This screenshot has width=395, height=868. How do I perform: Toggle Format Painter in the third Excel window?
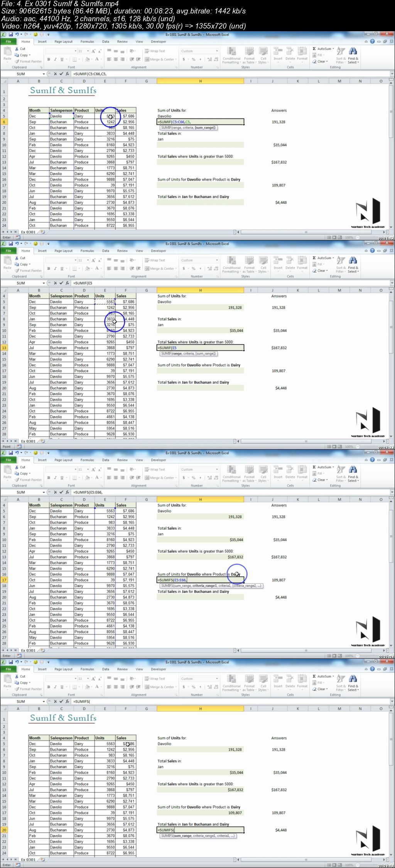tap(28, 480)
